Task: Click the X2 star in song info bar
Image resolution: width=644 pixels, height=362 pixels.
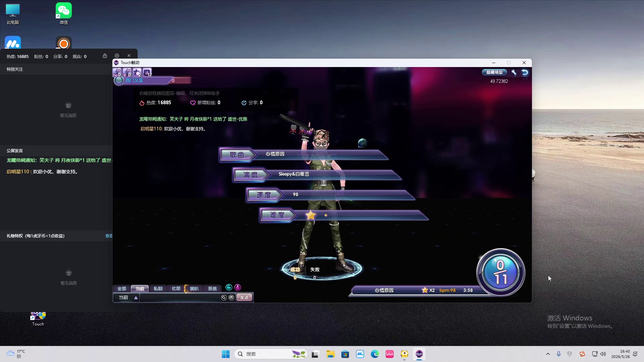Action: 425,290
